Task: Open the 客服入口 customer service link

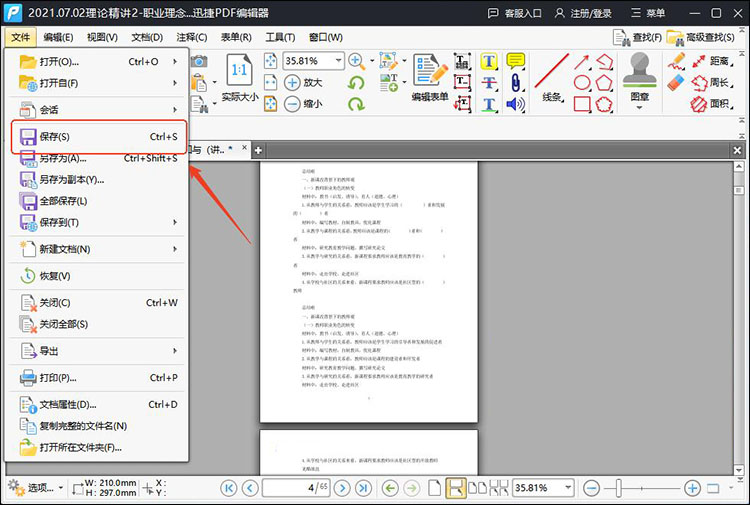Action: (x=514, y=13)
